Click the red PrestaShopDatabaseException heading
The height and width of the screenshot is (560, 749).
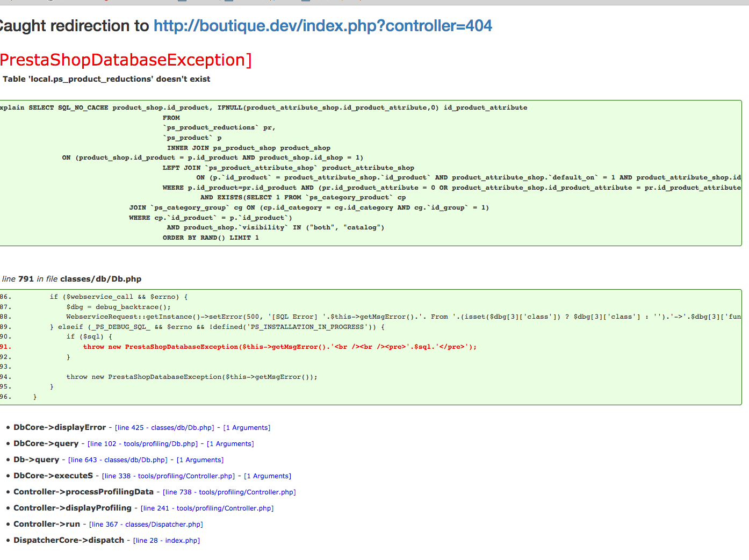(x=126, y=60)
